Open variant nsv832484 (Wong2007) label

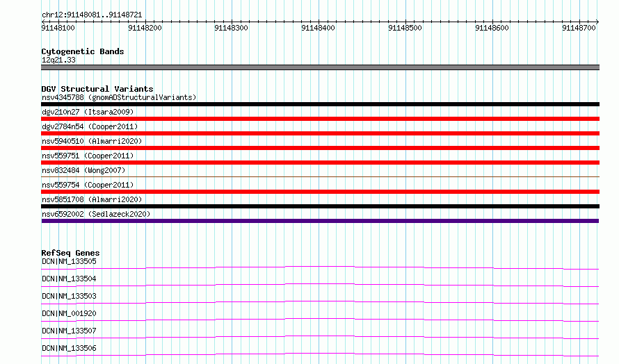[83, 170]
